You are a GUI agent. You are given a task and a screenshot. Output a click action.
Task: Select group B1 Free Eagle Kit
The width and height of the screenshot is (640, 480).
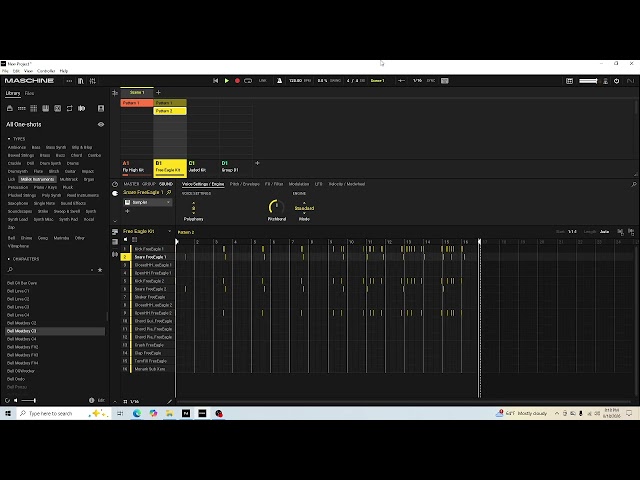(170, 168)
